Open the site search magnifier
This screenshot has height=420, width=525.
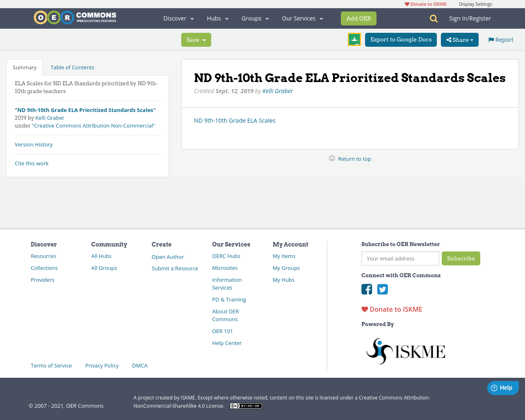(x=433, y=18)
